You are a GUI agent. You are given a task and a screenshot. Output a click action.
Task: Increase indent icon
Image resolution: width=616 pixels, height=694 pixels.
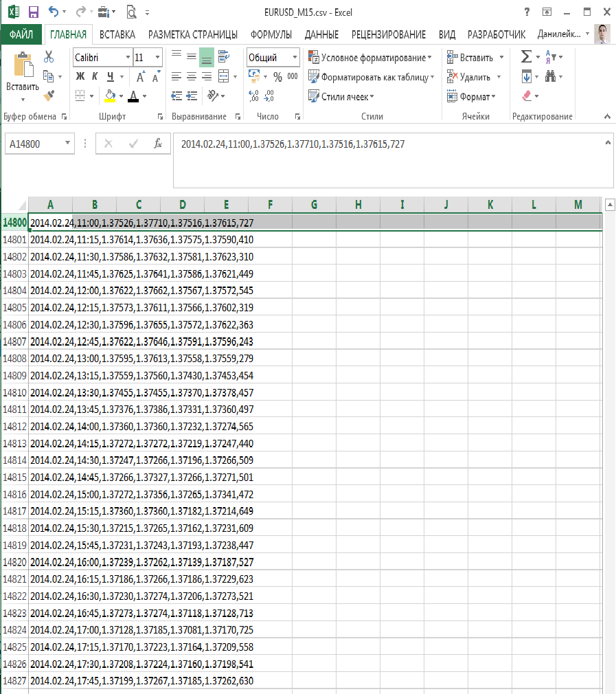pos(192,96)
